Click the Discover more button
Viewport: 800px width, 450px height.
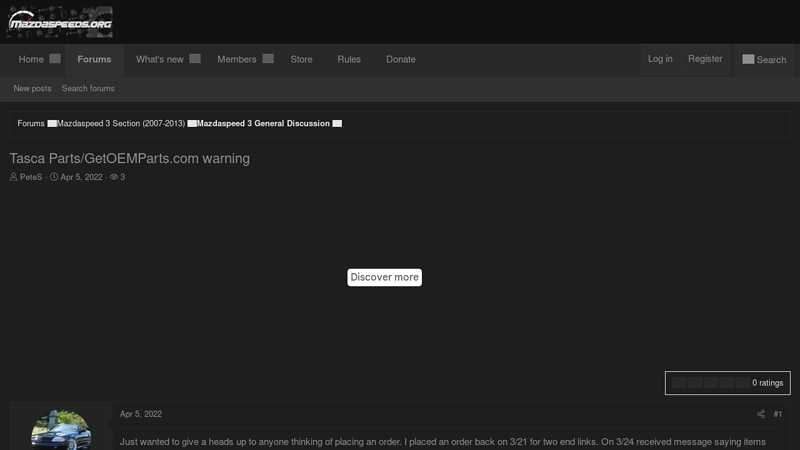(x=384, y=277)
